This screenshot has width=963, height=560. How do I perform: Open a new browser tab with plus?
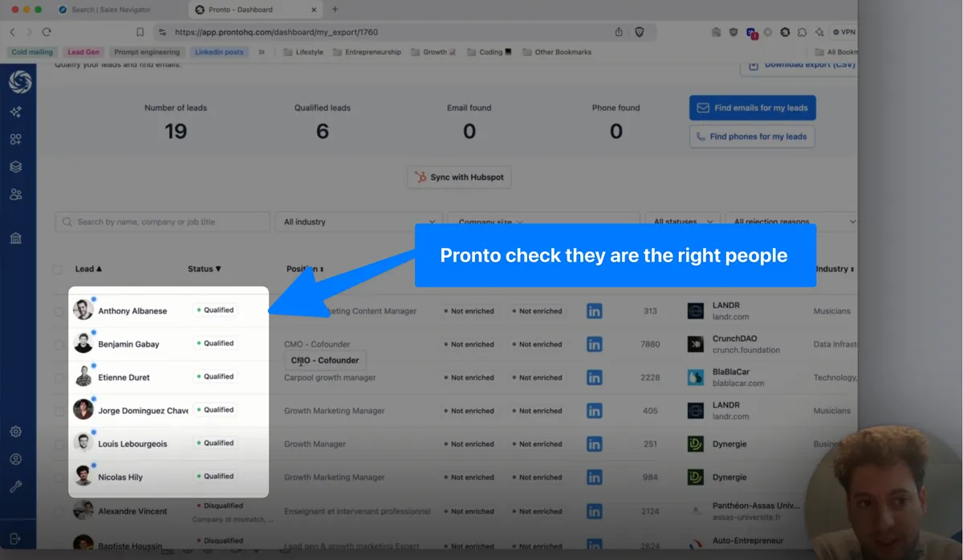click(335, 10)
